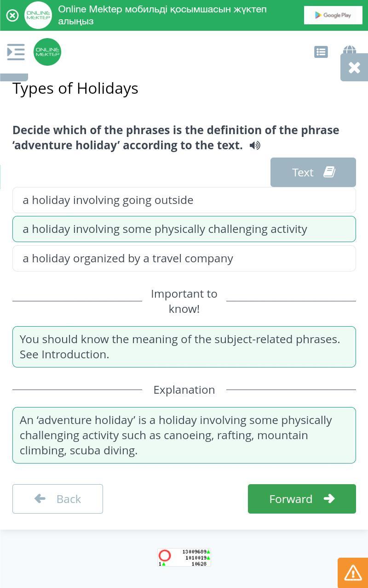
Task: Dismiss the app banner with circled X
Action: pos(12,15)
